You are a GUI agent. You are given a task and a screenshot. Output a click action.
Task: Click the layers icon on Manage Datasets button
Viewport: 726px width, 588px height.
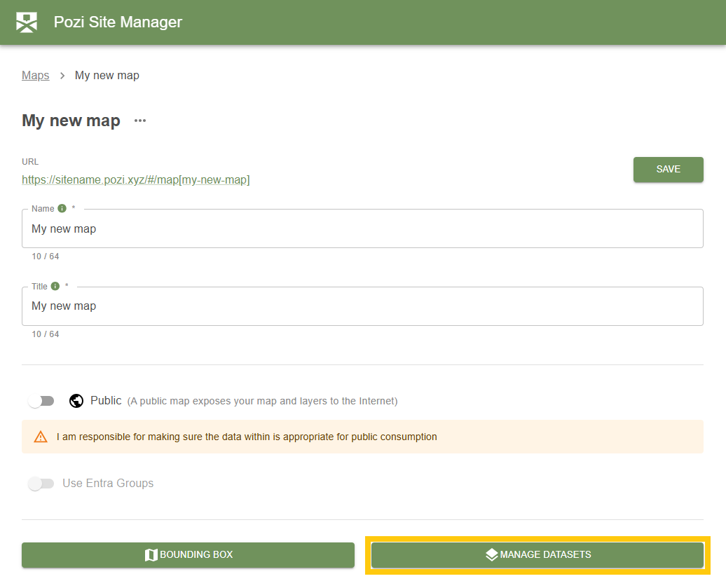pos(491,554)
